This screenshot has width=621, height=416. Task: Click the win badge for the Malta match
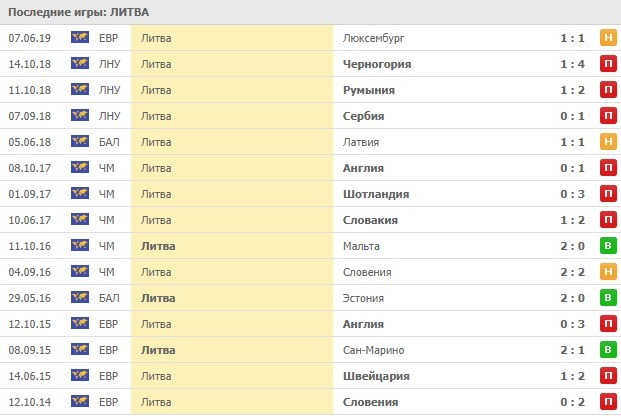pos(607,246)
